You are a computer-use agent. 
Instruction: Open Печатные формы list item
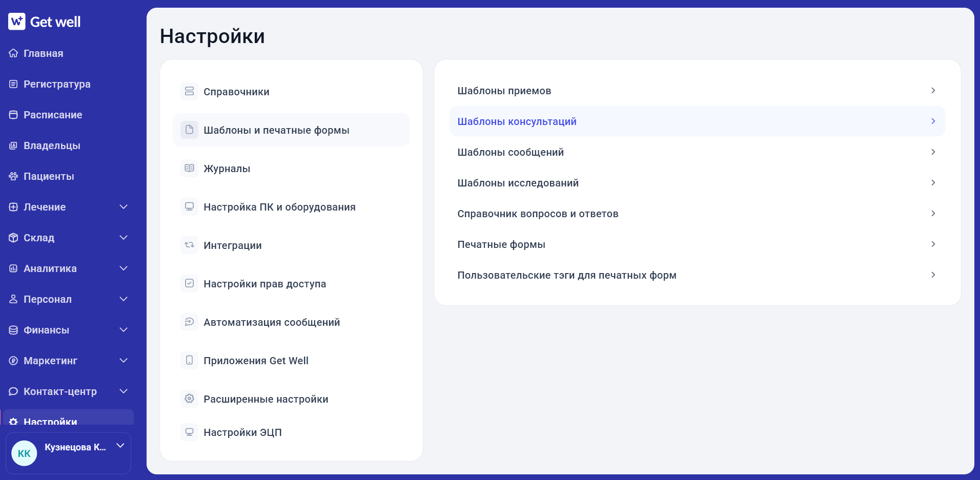click(x=697, y=244)
